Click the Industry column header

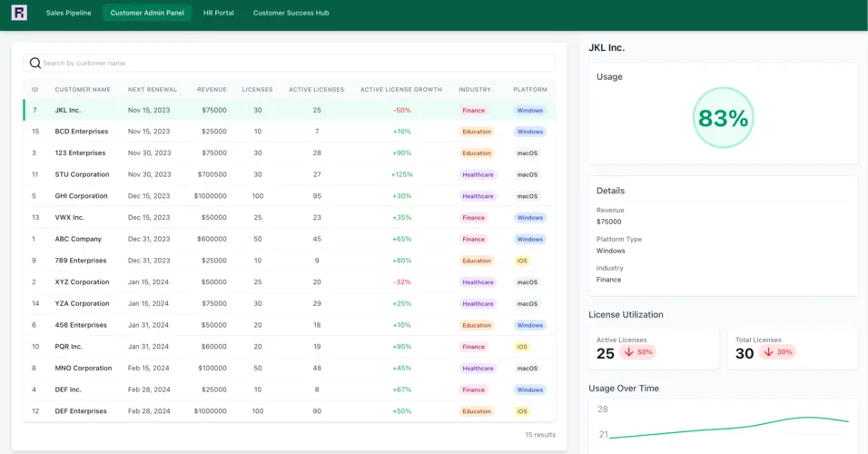[475, 90]
